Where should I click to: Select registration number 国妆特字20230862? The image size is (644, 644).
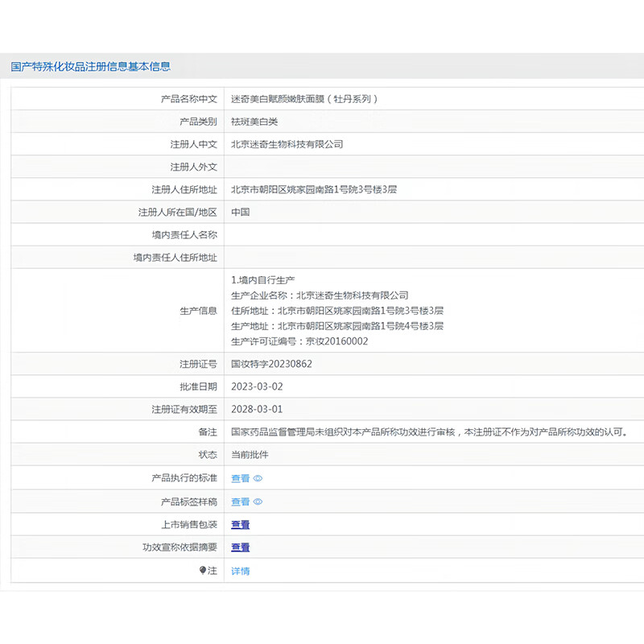click(271, 364)
